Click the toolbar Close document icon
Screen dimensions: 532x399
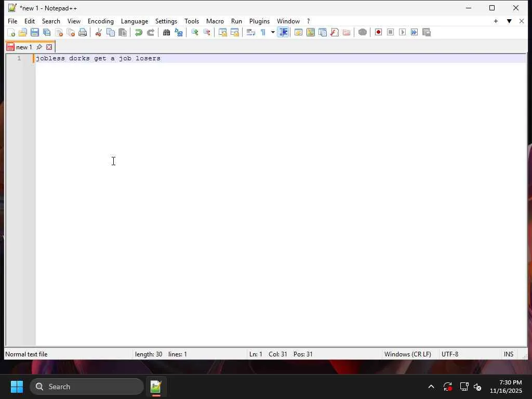click(59, 32)
